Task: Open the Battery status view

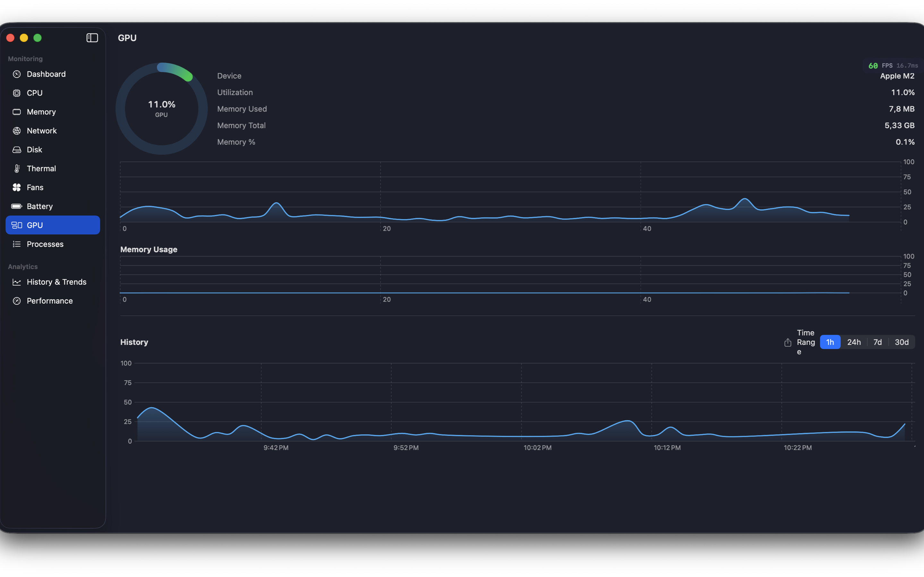Action: 40,206
